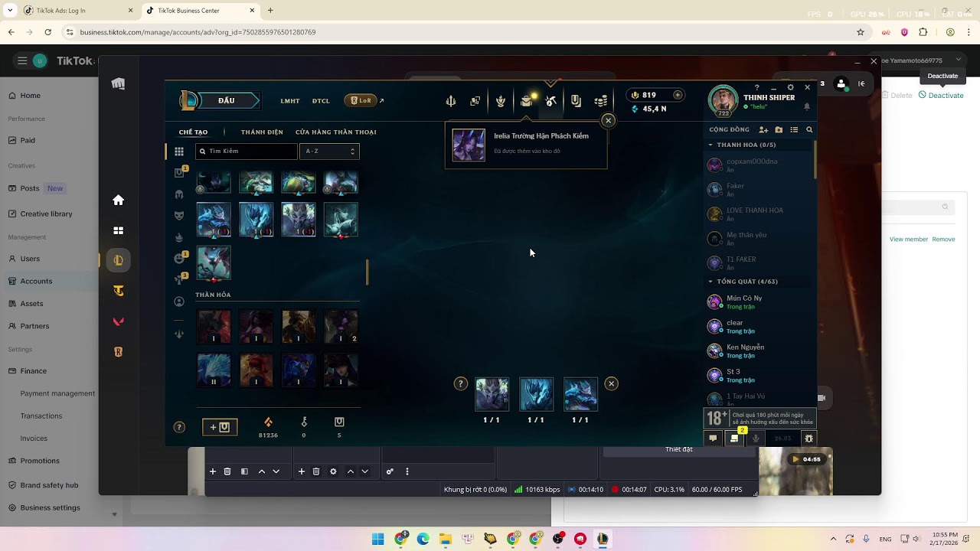980x551 pixels.
Task: Click OBS scenes move-down chevron
Action: click(x=276, y=471)
